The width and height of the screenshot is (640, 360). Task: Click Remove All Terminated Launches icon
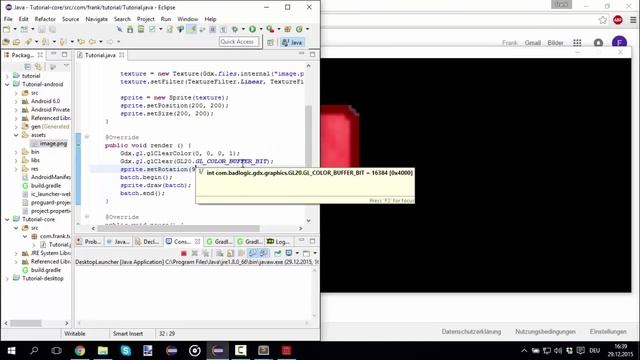click(x=206, y=253)
